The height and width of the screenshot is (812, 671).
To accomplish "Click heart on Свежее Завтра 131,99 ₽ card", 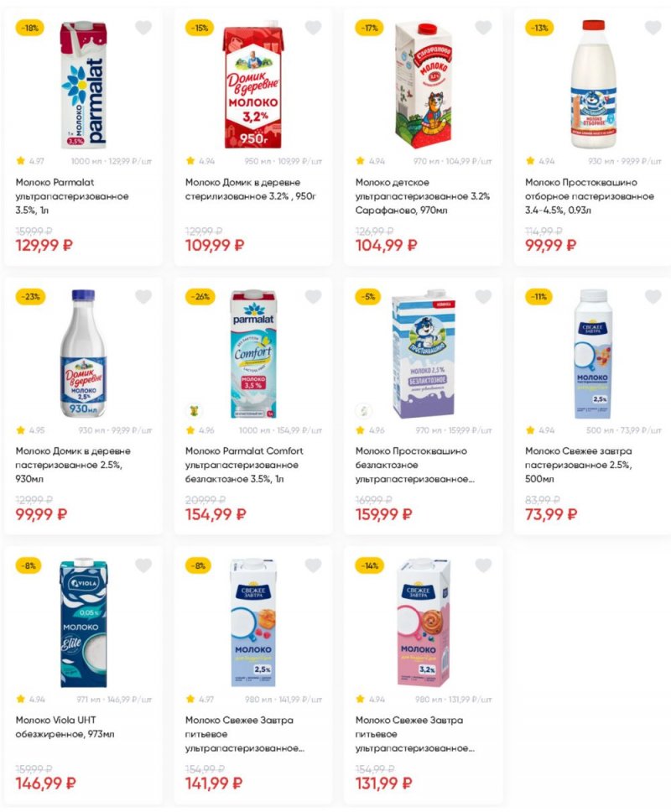I will (x=483, y=565).
